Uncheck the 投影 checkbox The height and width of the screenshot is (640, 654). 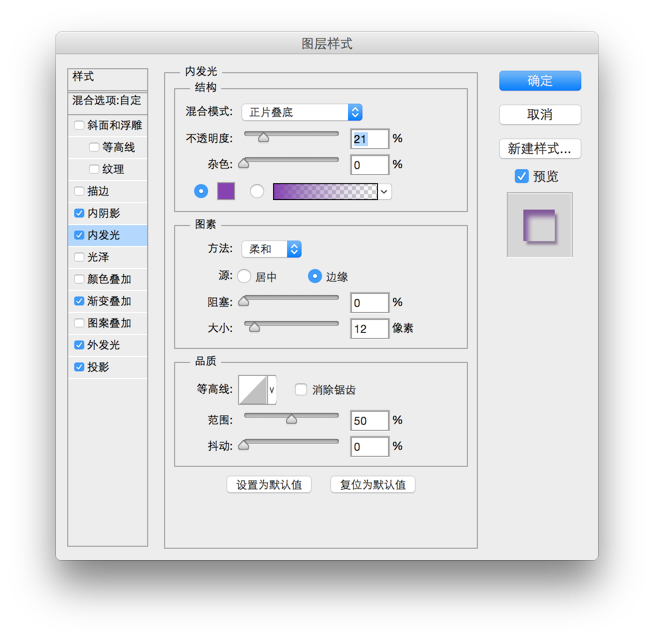pos(79,367)
